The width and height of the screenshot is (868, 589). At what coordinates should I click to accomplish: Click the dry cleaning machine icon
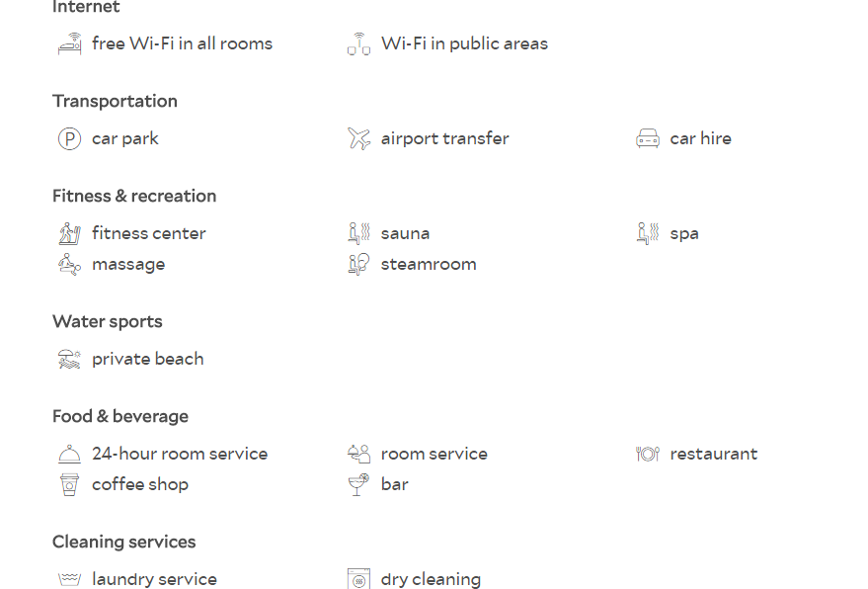(x=358, y=578)
